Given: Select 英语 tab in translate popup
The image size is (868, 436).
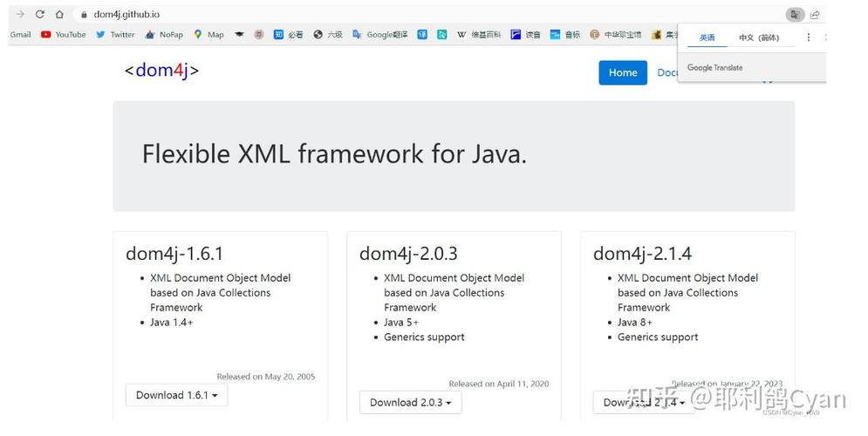Looking at the screenshot, I should coord(707,37).
